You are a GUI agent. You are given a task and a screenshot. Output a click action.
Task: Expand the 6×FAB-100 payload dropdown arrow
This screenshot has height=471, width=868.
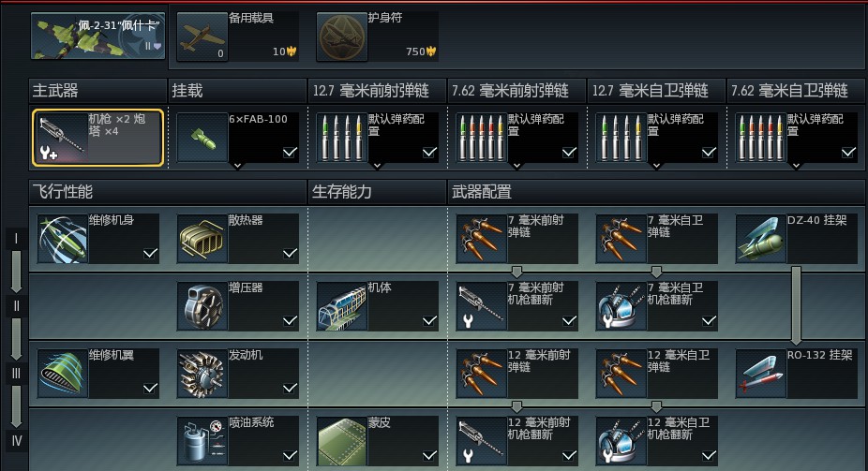237,166
